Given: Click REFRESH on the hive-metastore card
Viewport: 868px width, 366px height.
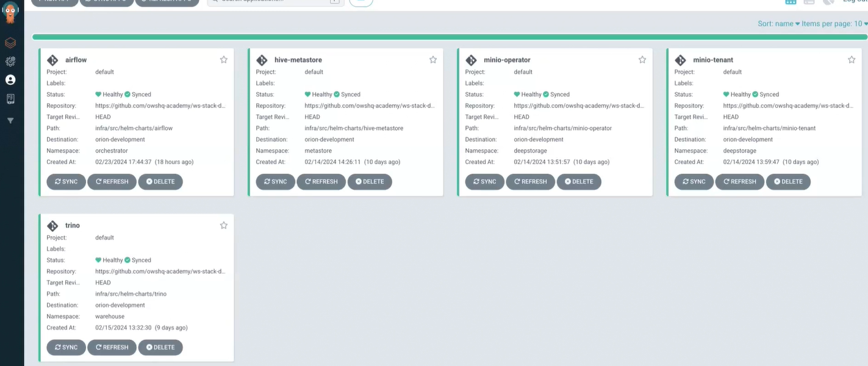Looking at the screenshot, I should click(x=321, y=182).
